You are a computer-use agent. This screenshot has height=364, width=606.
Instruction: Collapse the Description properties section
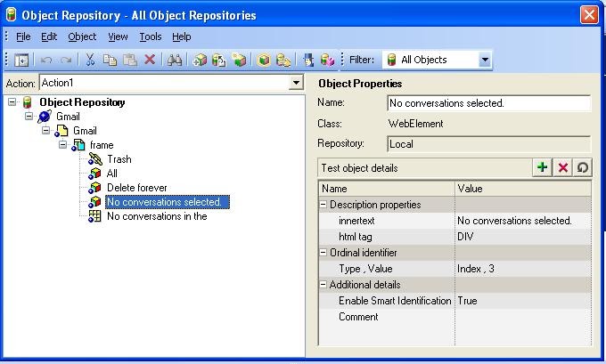(x=323, y=205)
